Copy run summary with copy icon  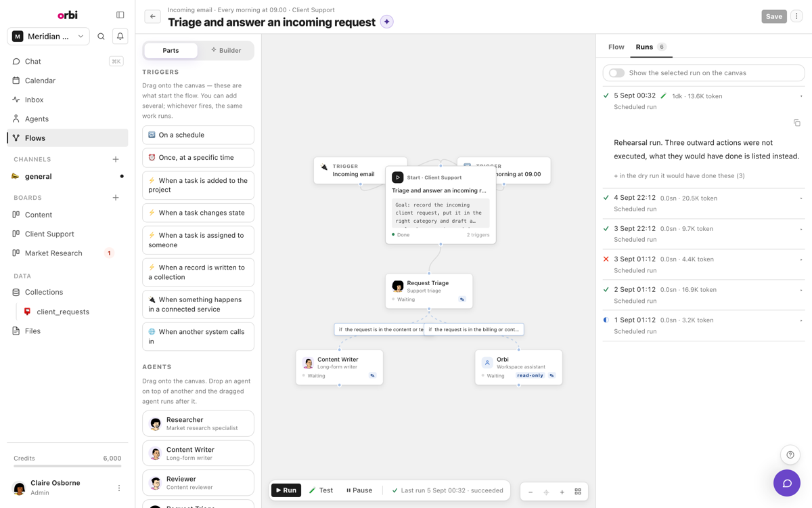tap(797, 123)
